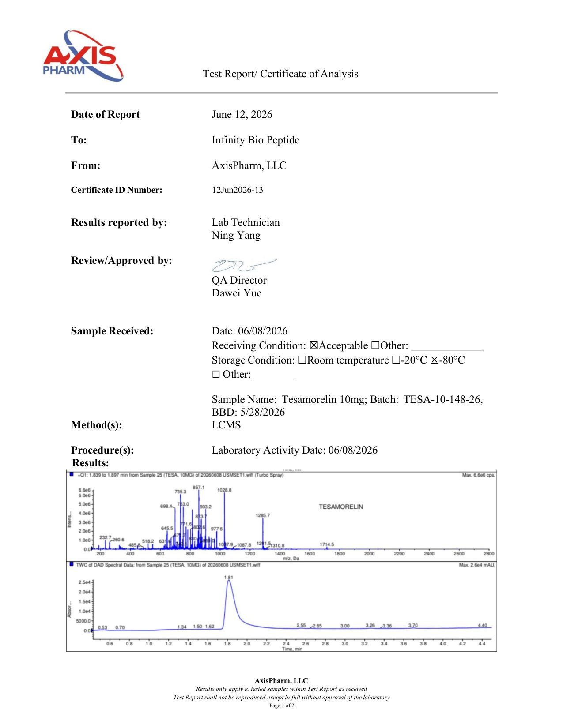Select the certificate ID 12Jun2026-13
563x728 pixels.
(238, 190)
